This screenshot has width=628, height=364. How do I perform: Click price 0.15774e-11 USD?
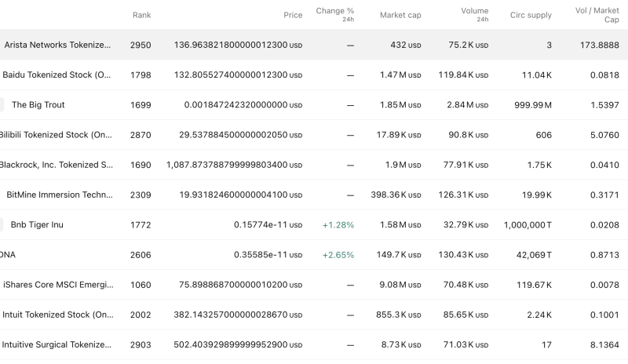pos(268,225)
